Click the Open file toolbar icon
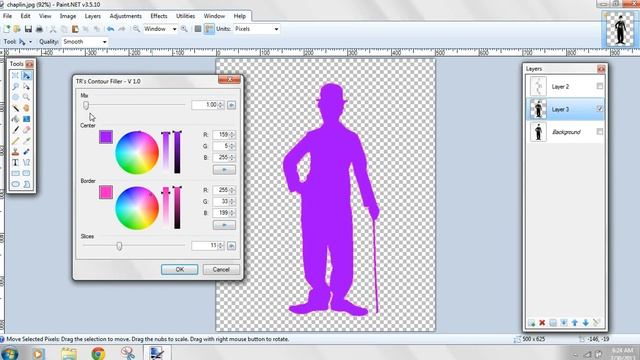 [x=17, y=29]
